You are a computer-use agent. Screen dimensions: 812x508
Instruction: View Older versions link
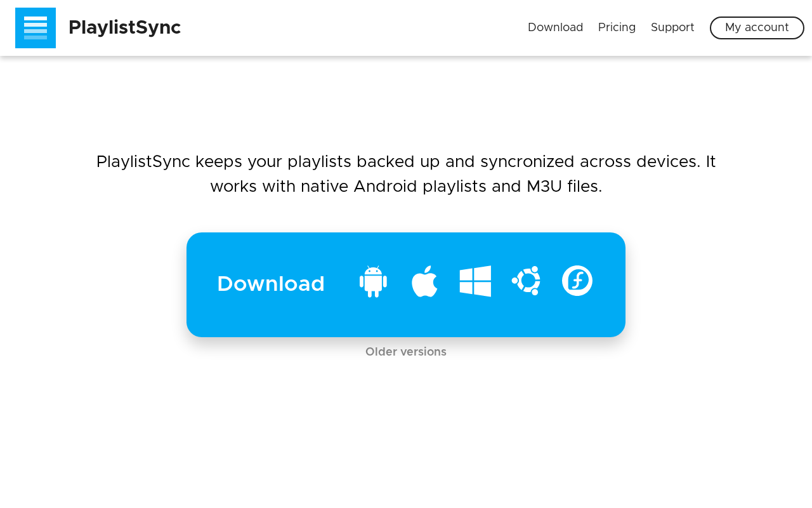point(406,352)
